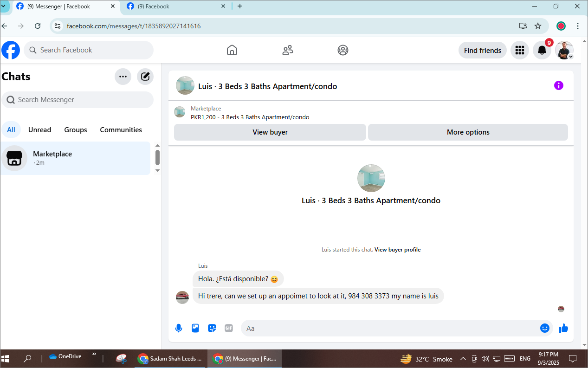The image size is (588, 368).
Task: Send a thumbs-up like
Action: [563, 328]
